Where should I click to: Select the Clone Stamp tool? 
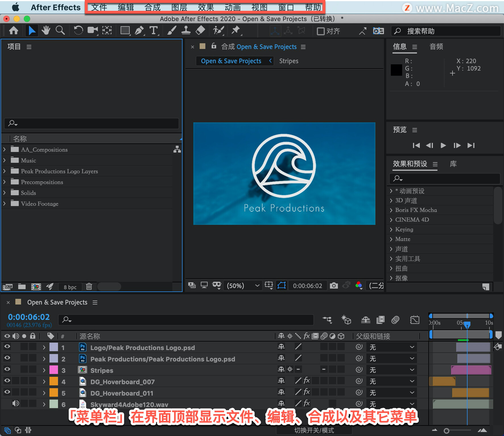[x=186, y=30]
